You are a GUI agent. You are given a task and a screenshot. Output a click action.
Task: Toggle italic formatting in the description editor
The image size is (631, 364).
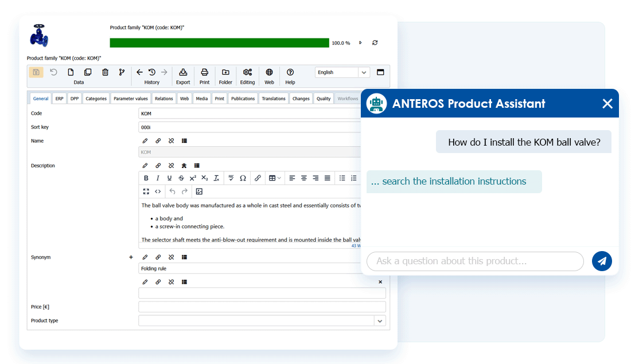click(158, 178)
